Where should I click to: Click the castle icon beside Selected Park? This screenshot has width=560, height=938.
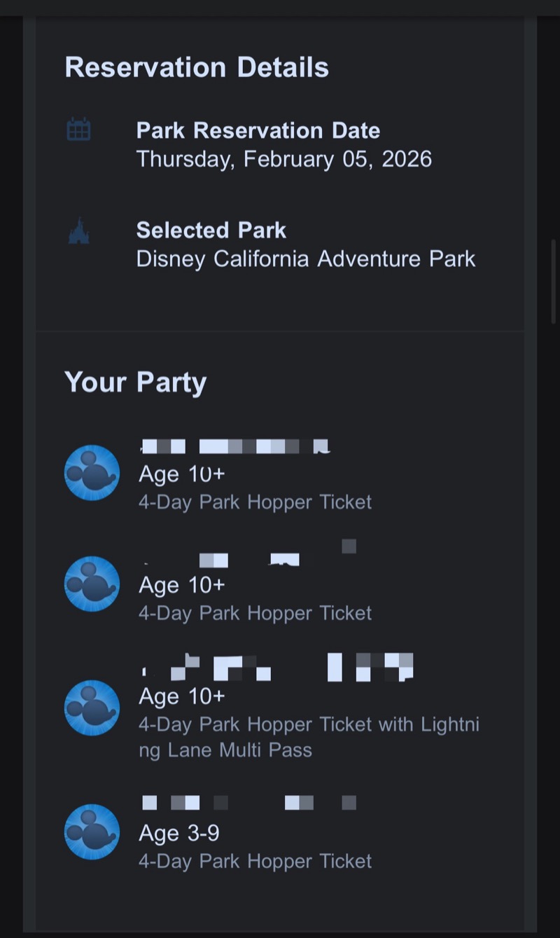point(78,230)
